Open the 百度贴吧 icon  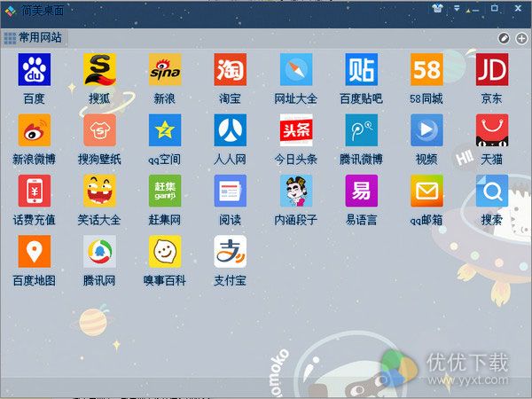(x=362, y=69)
